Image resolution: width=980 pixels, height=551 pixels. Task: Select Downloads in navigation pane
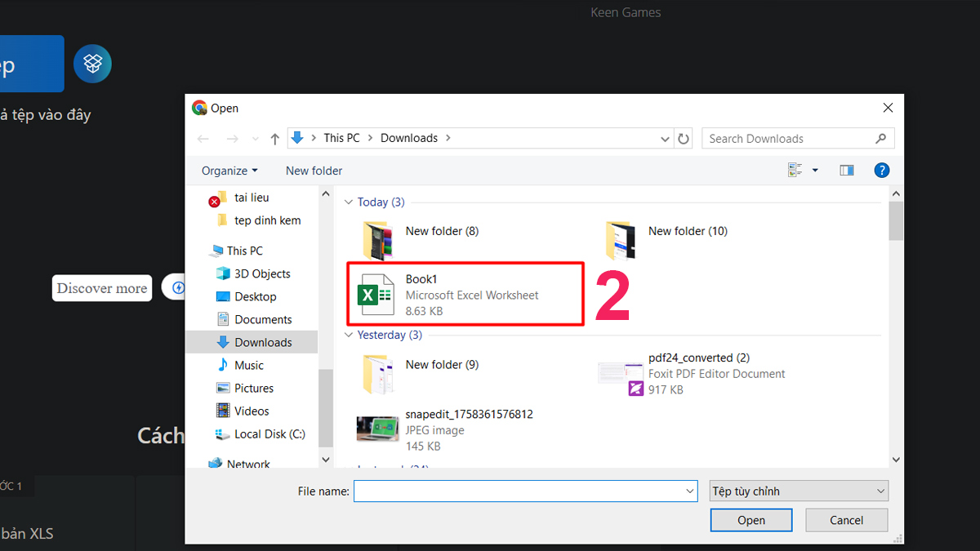point(262,342)
